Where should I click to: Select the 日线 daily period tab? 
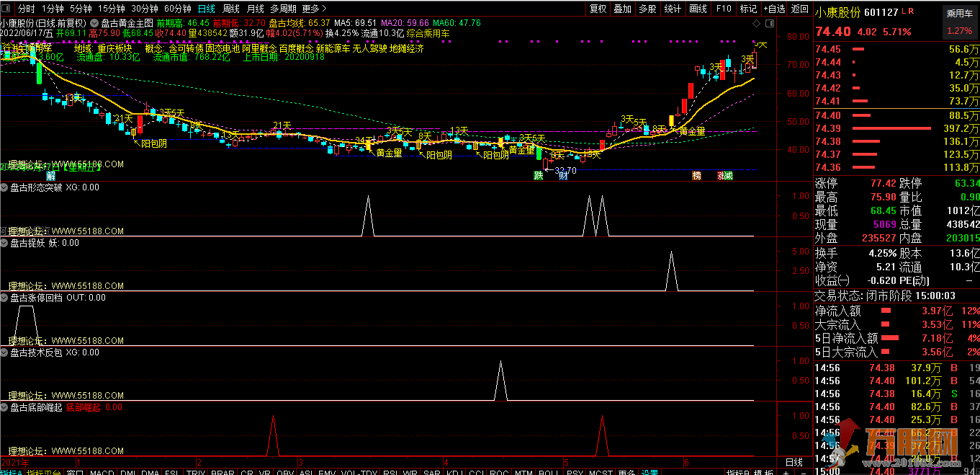point(207,9)
